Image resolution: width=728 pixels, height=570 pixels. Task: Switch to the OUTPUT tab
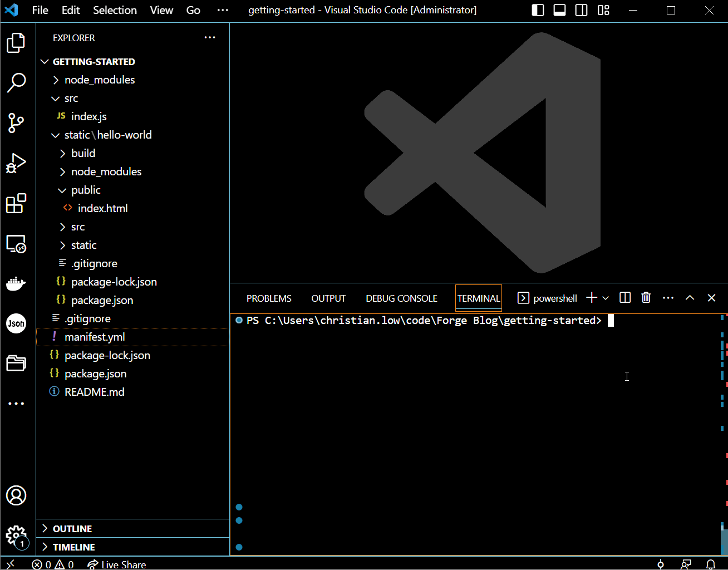[x=328, y=298]
